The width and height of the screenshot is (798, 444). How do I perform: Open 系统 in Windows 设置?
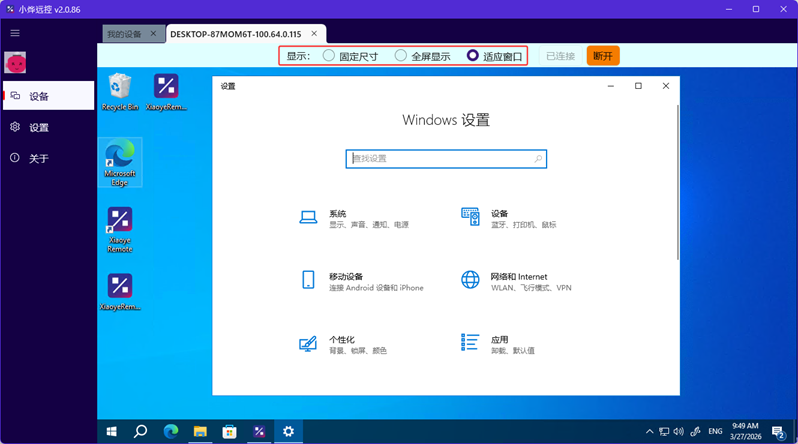(337, 214)
